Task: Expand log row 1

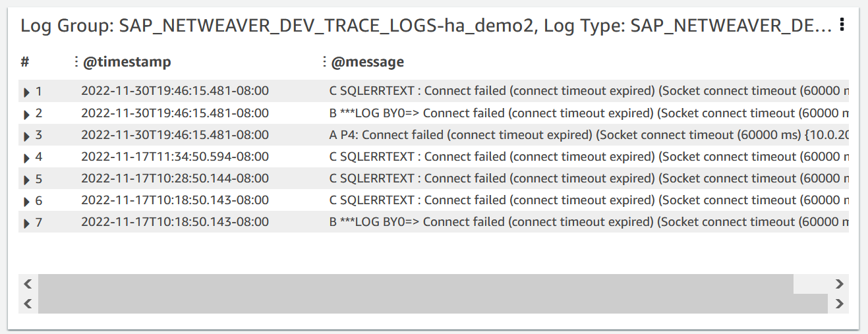Action: [27, 92]
